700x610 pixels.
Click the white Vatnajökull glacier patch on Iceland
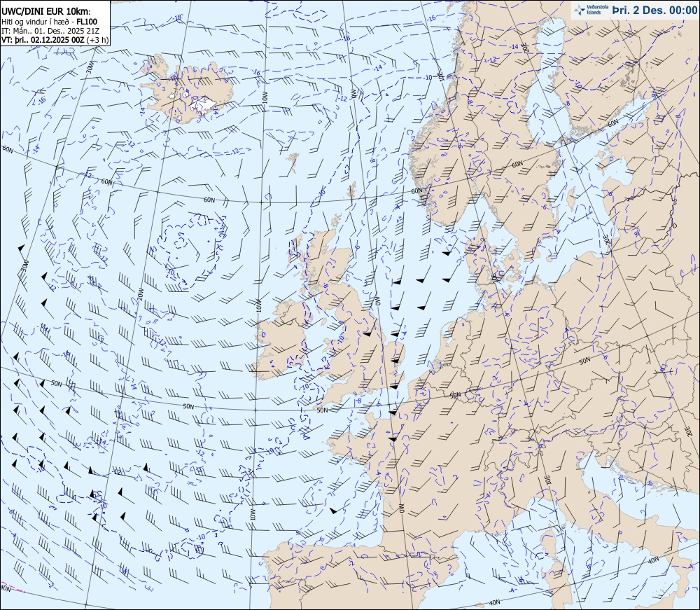pyautogui.click(x=202, y=105)
